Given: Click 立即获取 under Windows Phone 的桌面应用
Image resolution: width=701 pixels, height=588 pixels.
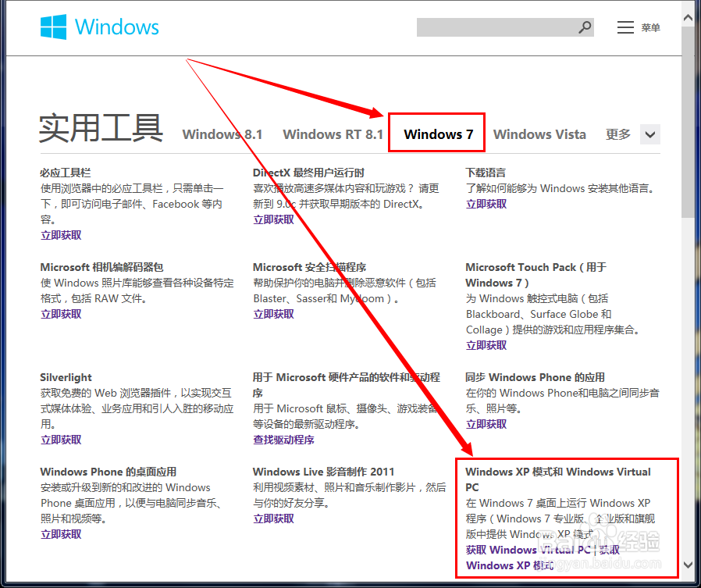Looking at the screenshot, I should [x=61, y=534].
